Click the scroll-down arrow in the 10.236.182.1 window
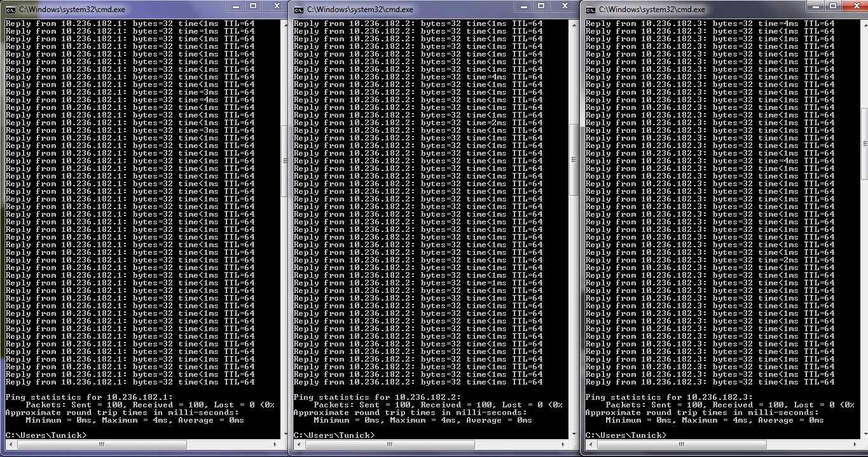 pyautogui.click(x=284, y=434)
